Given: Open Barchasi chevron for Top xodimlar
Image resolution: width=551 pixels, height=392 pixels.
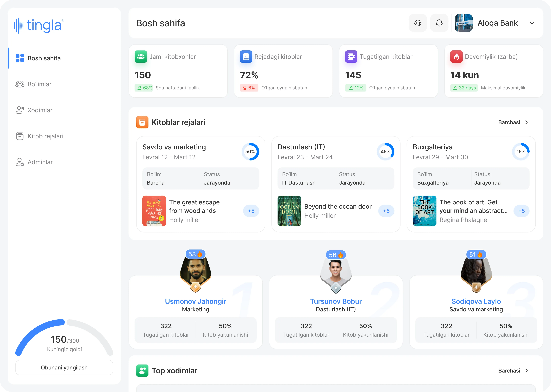Looking at the screenshot, I should (527, 370).
